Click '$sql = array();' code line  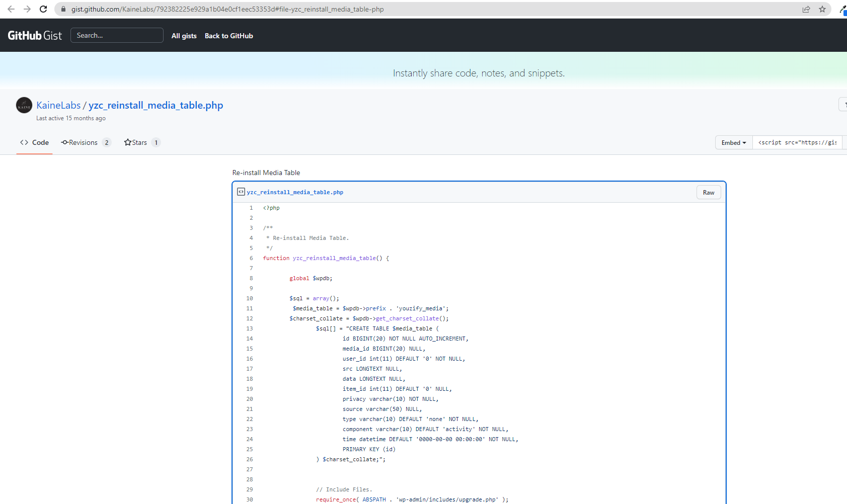pyautogui.click(x=315, y=298)
